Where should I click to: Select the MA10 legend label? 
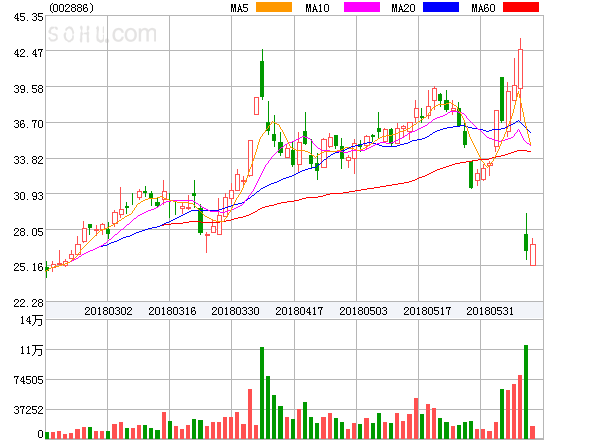(318, 8)
